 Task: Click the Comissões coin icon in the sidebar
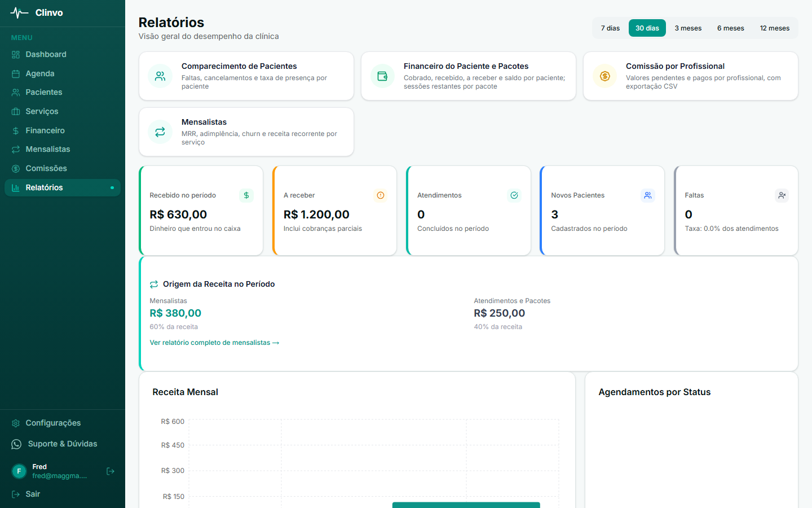(x=16, y=169)
